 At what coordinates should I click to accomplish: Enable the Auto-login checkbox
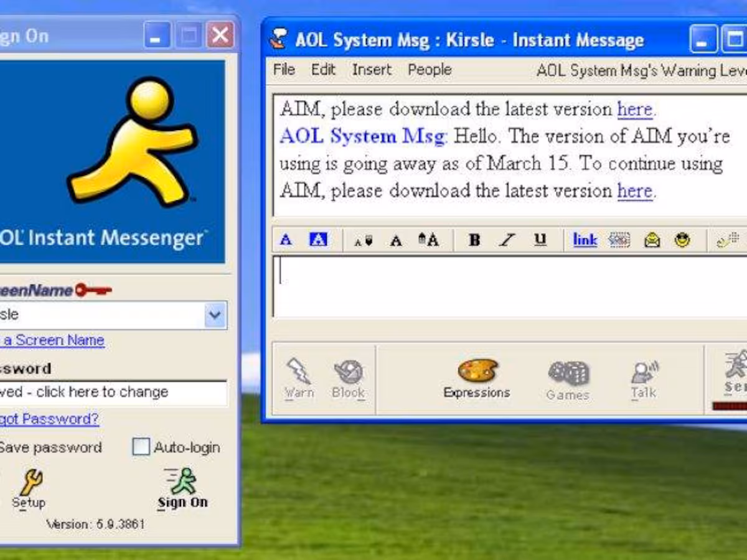[x=142, y=447]
